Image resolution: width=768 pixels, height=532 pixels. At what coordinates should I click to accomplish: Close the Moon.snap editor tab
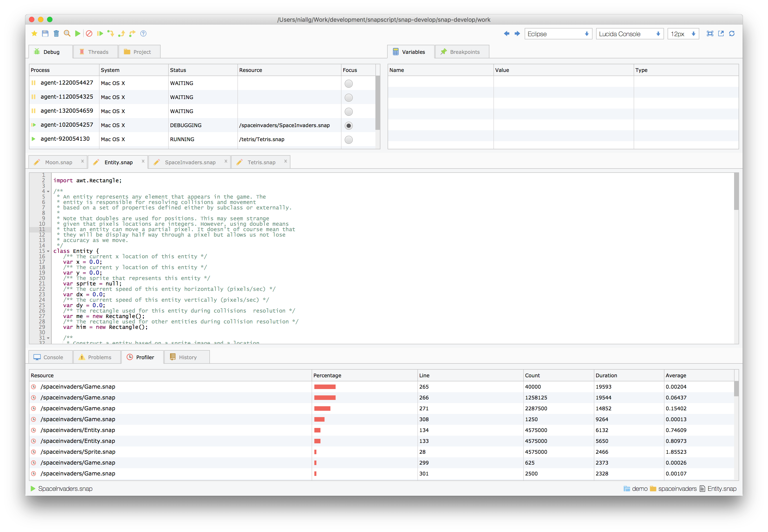point(82,161)
